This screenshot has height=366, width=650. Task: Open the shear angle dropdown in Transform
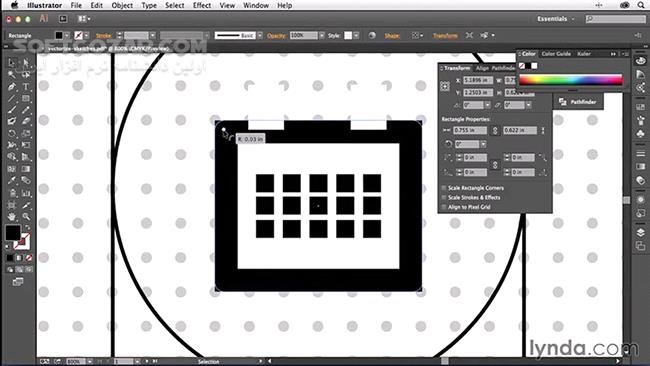(529, 105)
